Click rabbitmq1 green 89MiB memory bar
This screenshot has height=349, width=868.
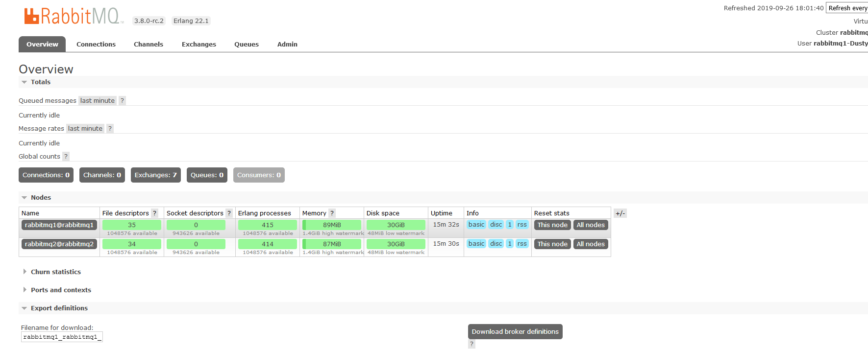click(x=332, y=225)
